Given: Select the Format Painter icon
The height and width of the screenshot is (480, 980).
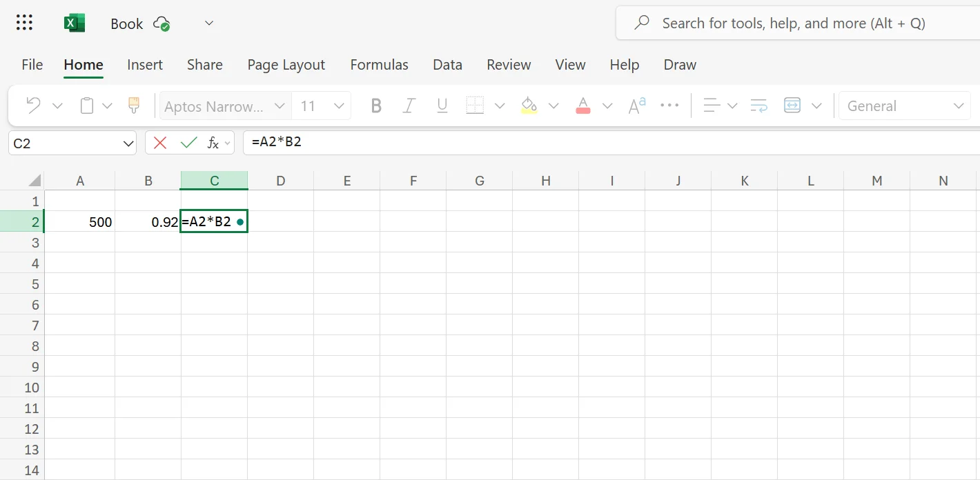Looking at the screenshot, I should pyautogui.click(x=133, y=105).
